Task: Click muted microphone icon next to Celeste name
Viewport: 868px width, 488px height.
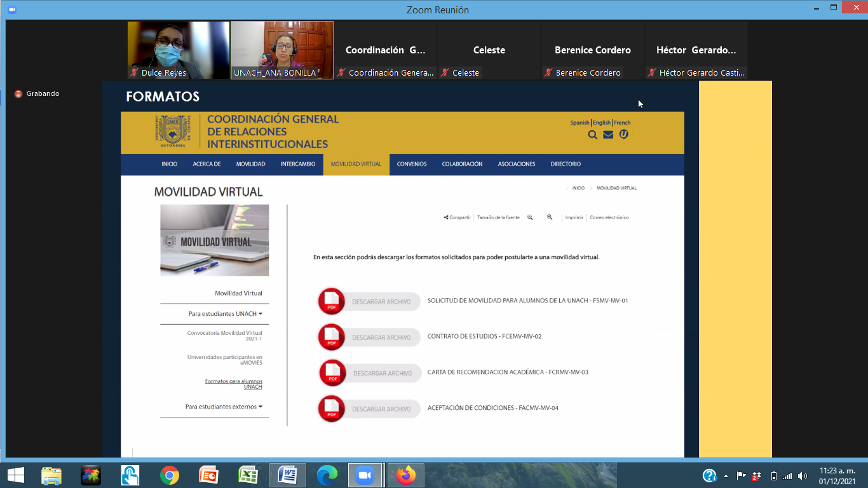Action: coord(445,72)
